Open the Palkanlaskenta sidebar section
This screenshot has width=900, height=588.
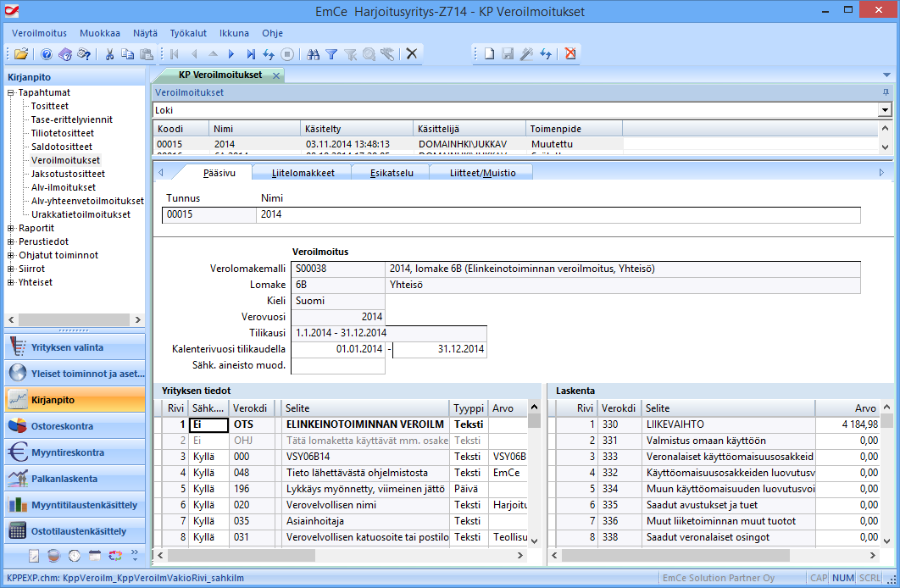tap(75, 479)
